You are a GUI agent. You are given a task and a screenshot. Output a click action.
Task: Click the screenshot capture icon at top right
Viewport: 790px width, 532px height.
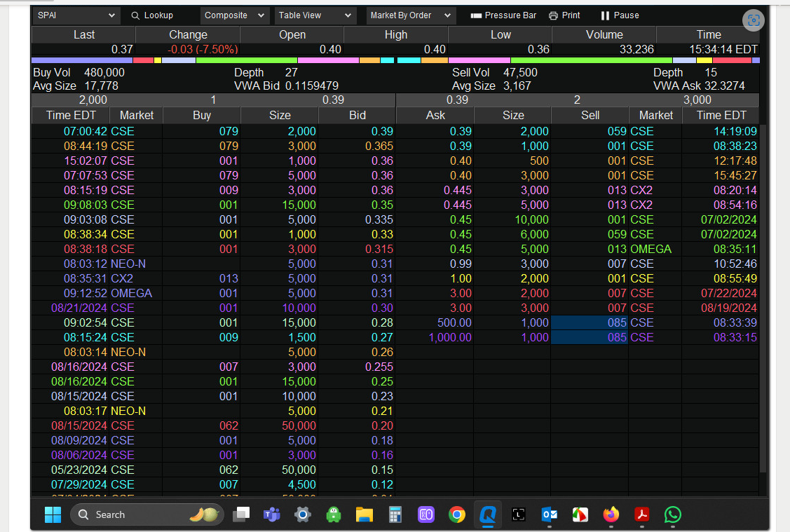[x=754, y=20]
